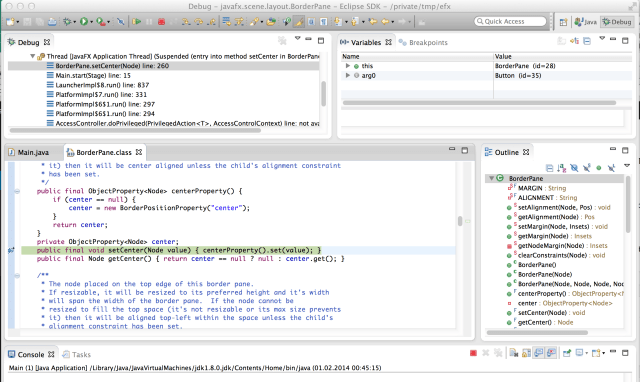Viewport: 640px width, 382px height.
Task: Toggle Hide Non-Public Members in Outline
Action: click(x=599, y=168)
